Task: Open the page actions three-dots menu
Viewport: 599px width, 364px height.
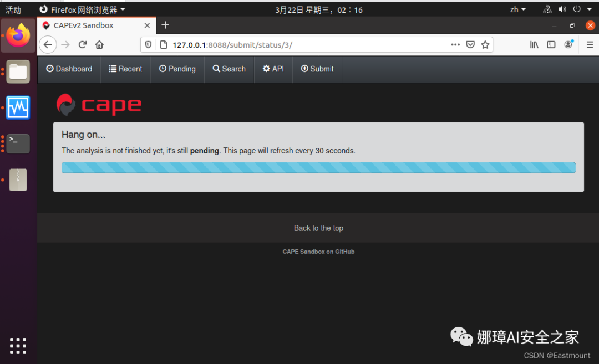Action: [455, 45]
